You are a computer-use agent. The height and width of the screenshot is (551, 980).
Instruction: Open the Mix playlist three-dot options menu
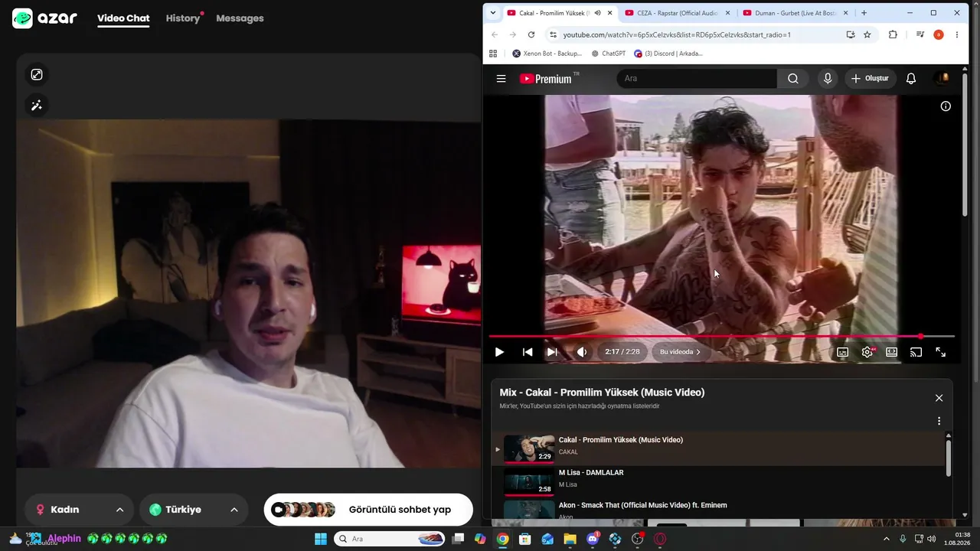[939, 421]
